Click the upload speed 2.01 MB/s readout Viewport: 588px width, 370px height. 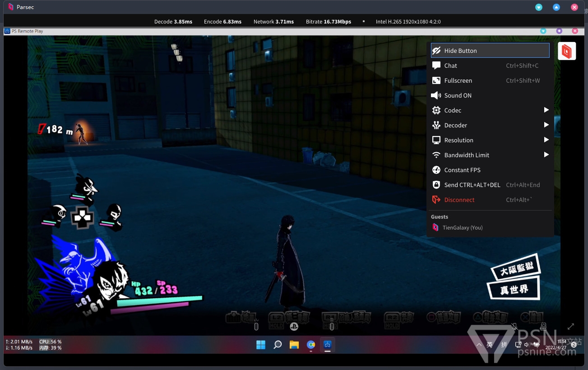[x=19, y=342]
